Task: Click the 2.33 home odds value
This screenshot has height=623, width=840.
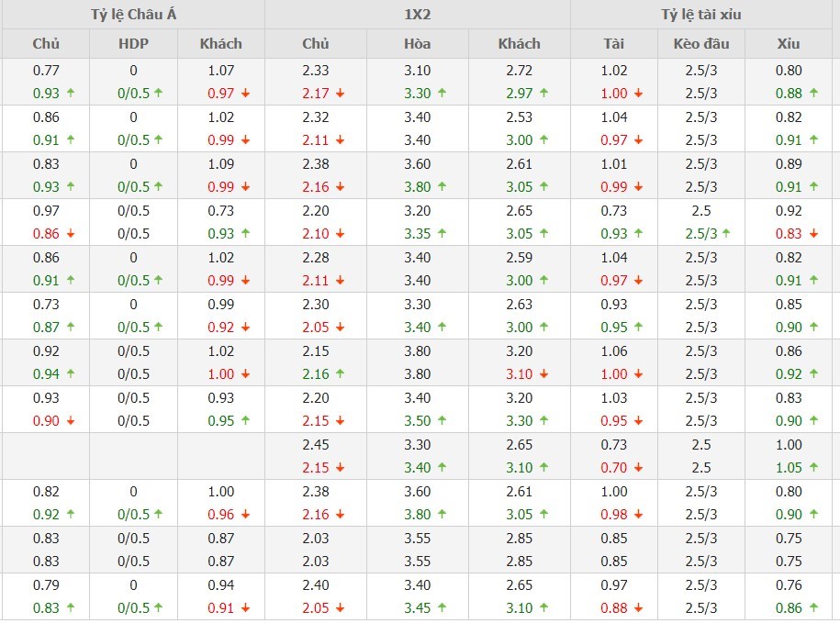Action: tap(316, 71)
